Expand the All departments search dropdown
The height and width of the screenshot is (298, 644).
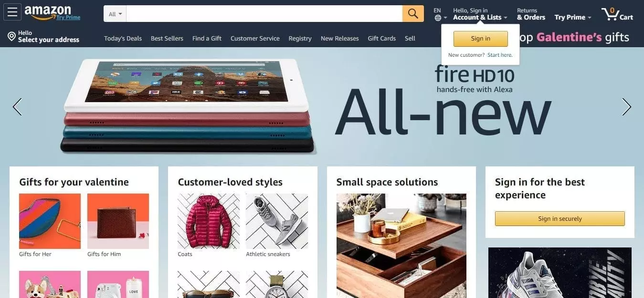[115, 14]
